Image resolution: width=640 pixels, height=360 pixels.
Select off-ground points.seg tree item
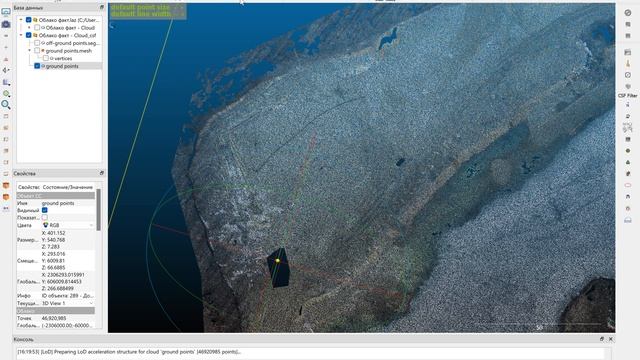click(72, 43)
